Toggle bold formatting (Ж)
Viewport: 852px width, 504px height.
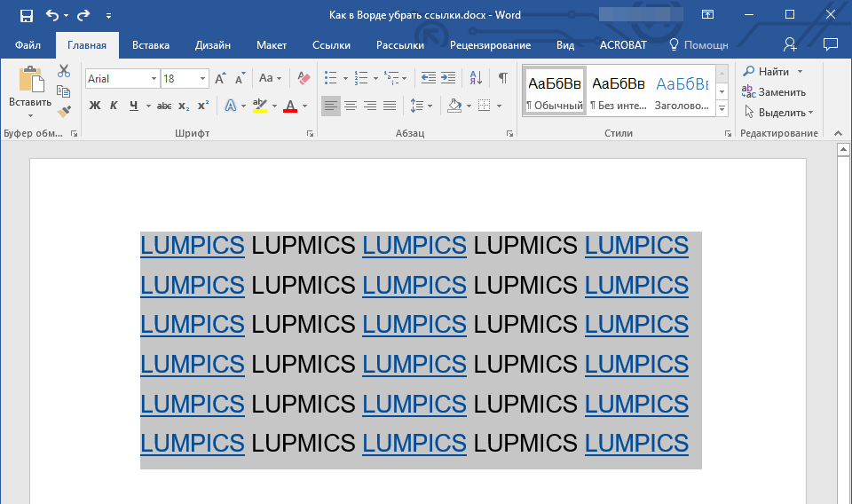coord(95,106)
